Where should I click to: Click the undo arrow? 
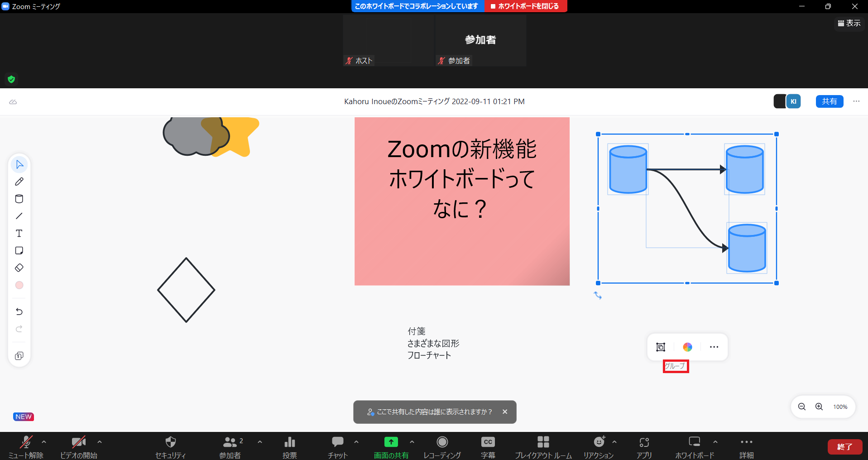[19, 311]
